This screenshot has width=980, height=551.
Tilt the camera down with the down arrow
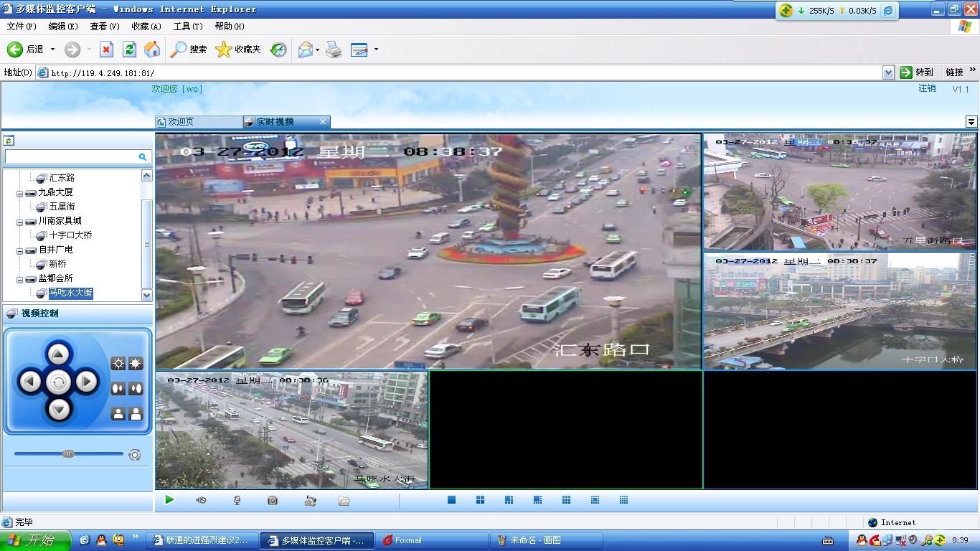click(59, 410)
